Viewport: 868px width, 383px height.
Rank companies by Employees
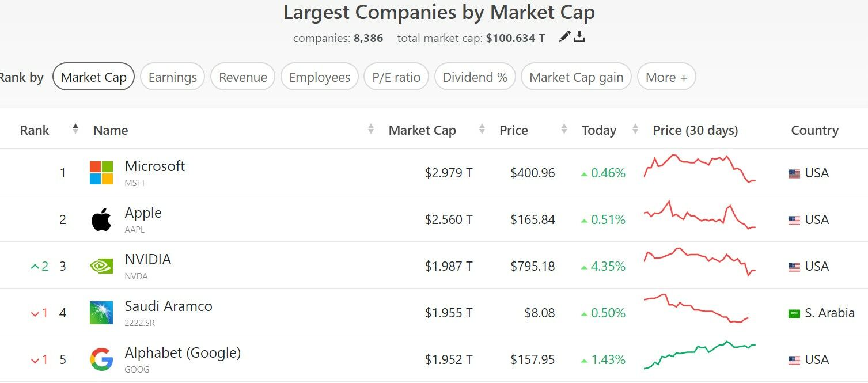coord(320,77)
